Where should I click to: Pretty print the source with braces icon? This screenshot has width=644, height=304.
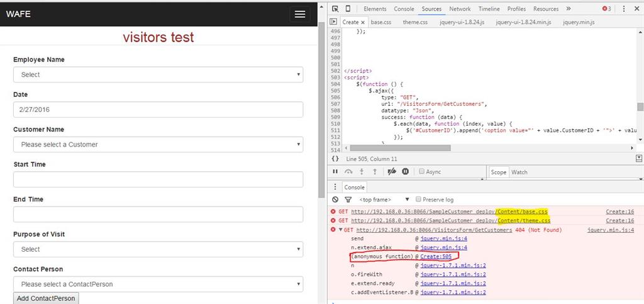(x=335, y=159)
